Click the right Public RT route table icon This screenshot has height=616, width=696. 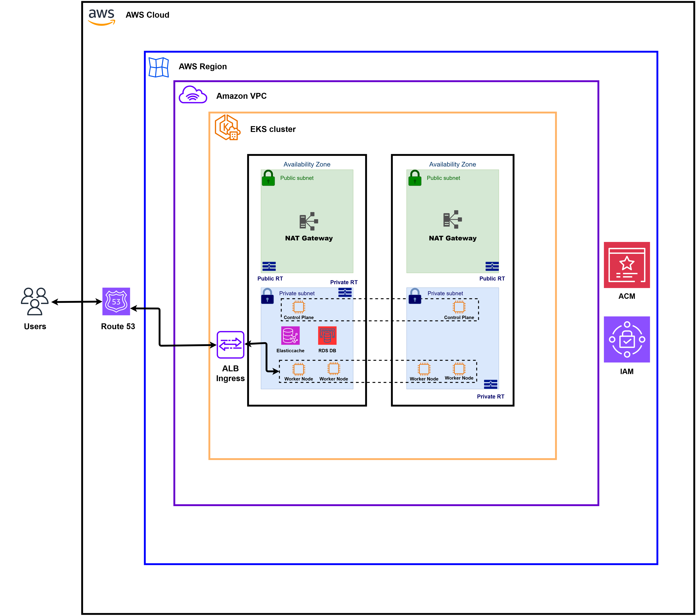click(492, 266)
